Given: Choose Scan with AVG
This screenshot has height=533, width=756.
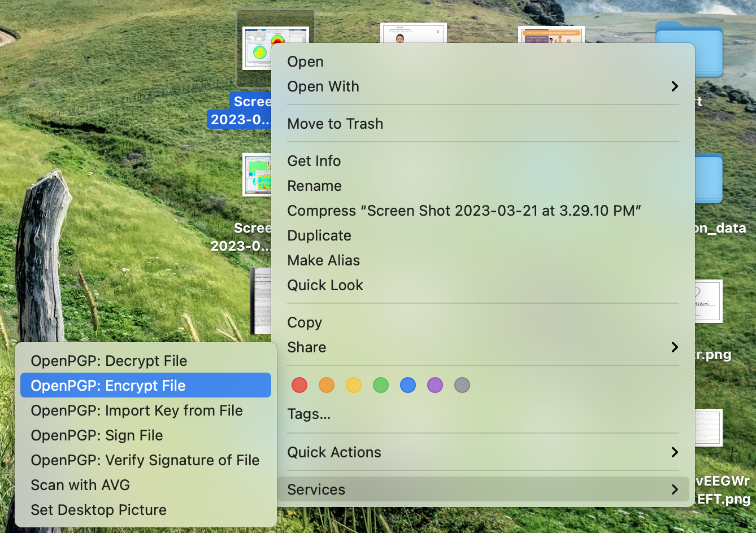Looking at the screenshot, I should point(146,485).
